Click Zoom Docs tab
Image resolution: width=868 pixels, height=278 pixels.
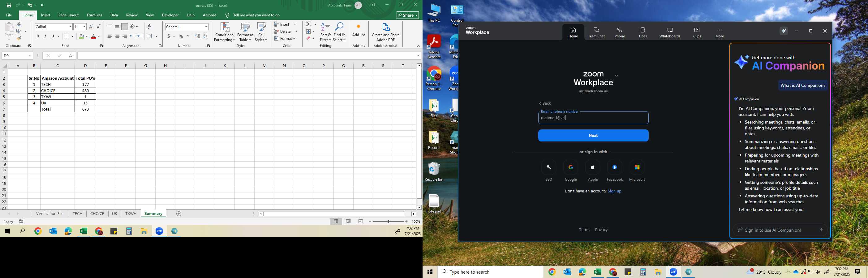click(643, 32)
